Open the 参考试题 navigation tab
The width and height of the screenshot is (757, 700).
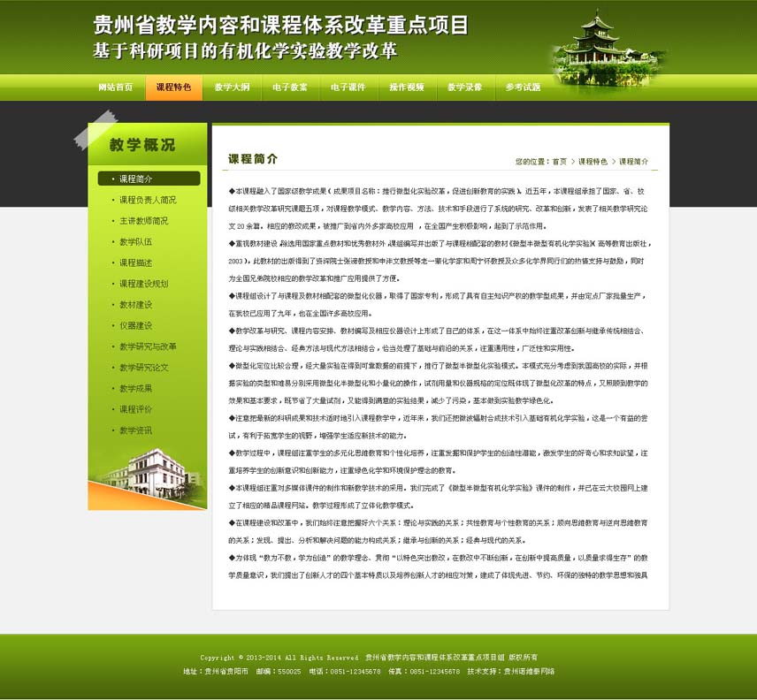point(524,87)
